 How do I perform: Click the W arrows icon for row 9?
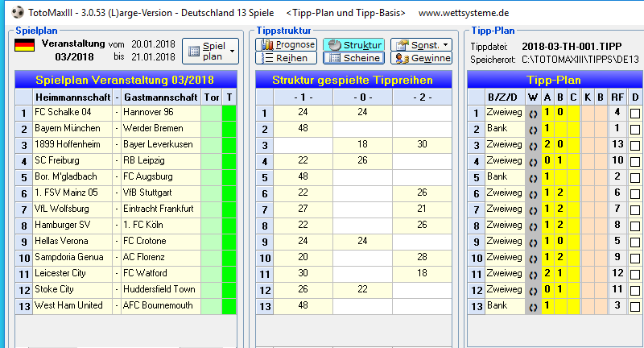click(x=533, y=242)
